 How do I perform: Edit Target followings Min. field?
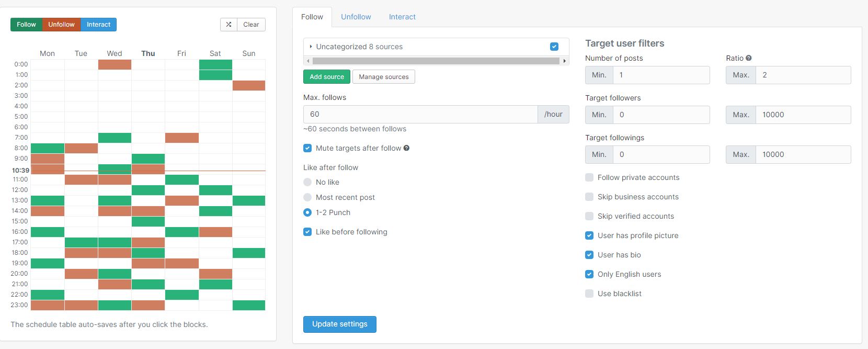point(661,154)
